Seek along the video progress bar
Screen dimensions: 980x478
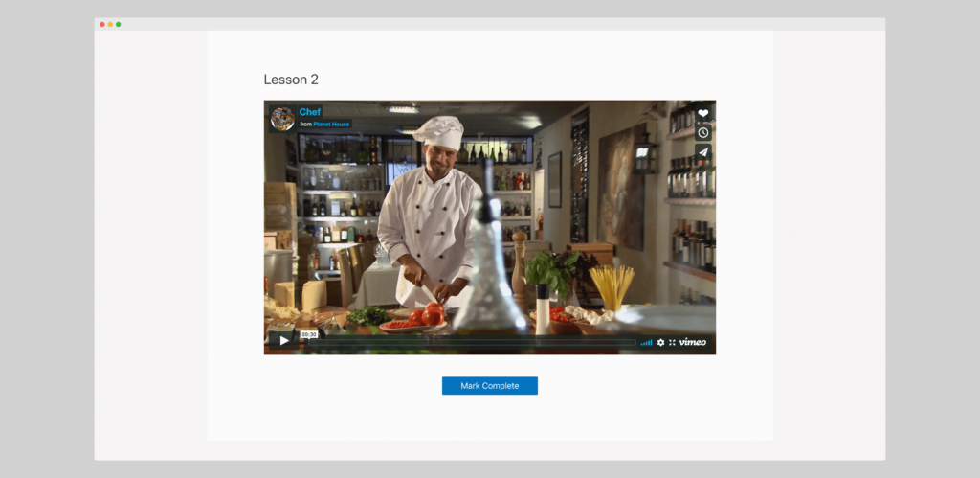coord(472,343)
